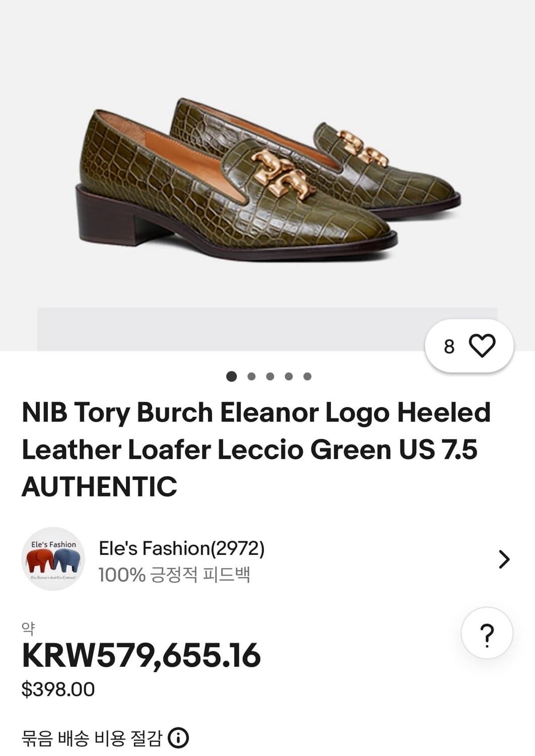
Task: Go to the fifth carousel dot
Action: pyautogui.click(x=307, y=376)
